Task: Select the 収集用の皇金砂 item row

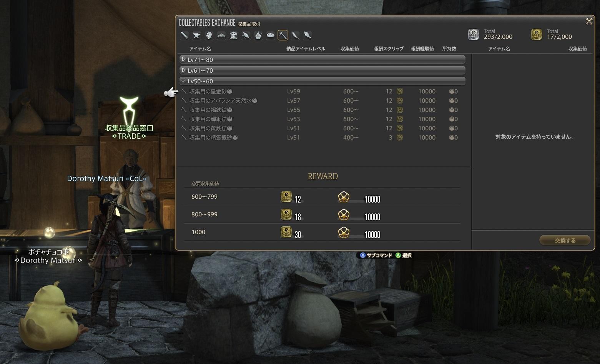Action: pyautogui.click(x=322, y=91)
